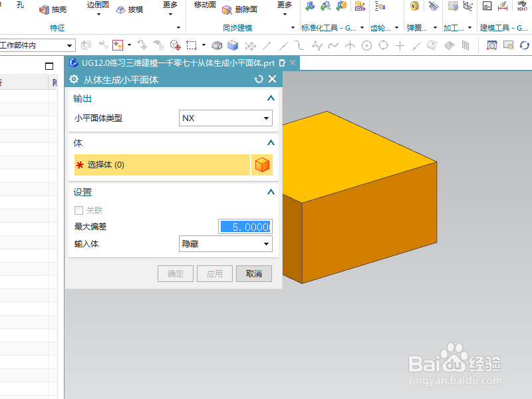This screenshot has width=532, height=399.
Task: Click the 取消 (Cancel) button
Action: tap(253, 273)
